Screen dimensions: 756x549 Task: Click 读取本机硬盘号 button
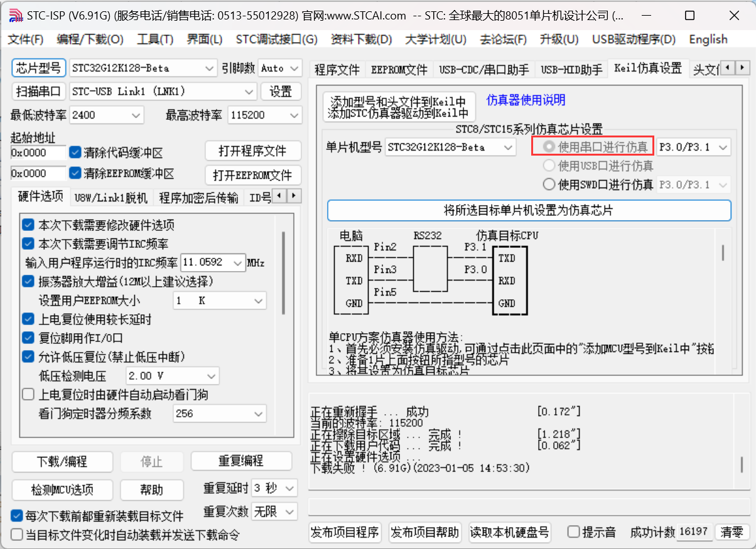pyautogui.click(x=510, y=533)
